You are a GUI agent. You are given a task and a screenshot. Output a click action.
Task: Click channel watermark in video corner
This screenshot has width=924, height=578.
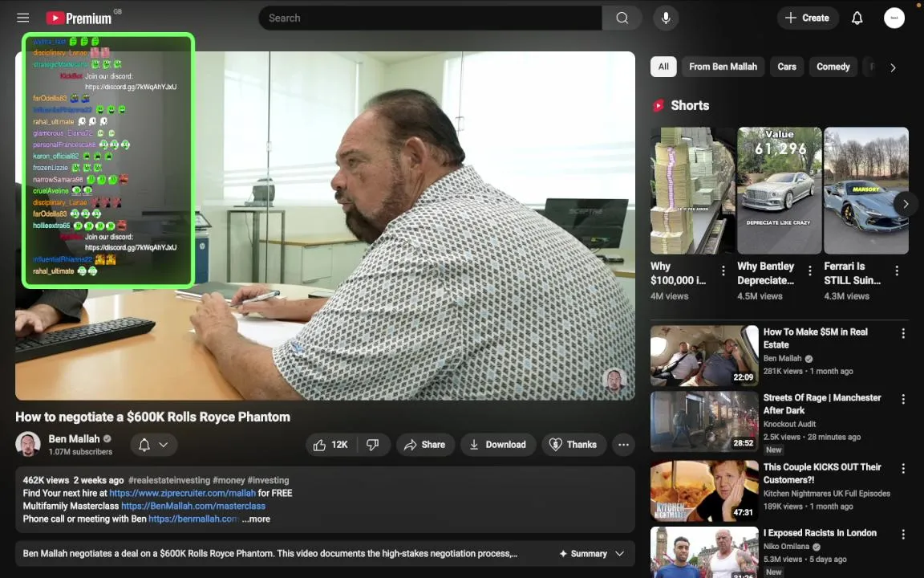click(x=614, y=381)
